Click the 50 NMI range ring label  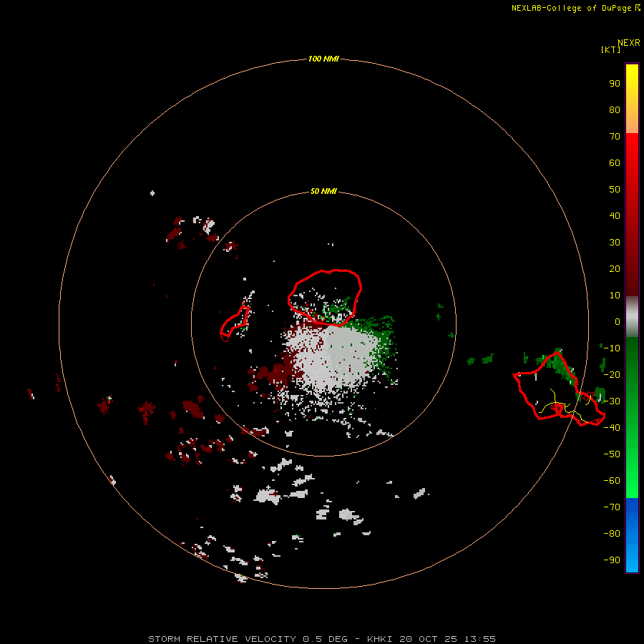pos(323,191)
